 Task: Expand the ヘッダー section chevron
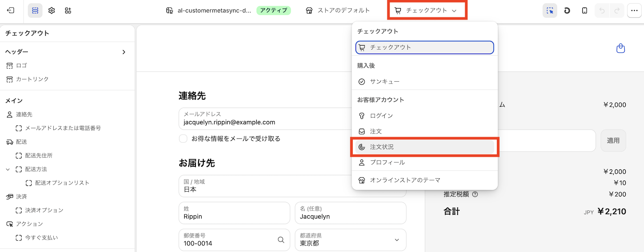pyautogui.click(x=124, y=52)
